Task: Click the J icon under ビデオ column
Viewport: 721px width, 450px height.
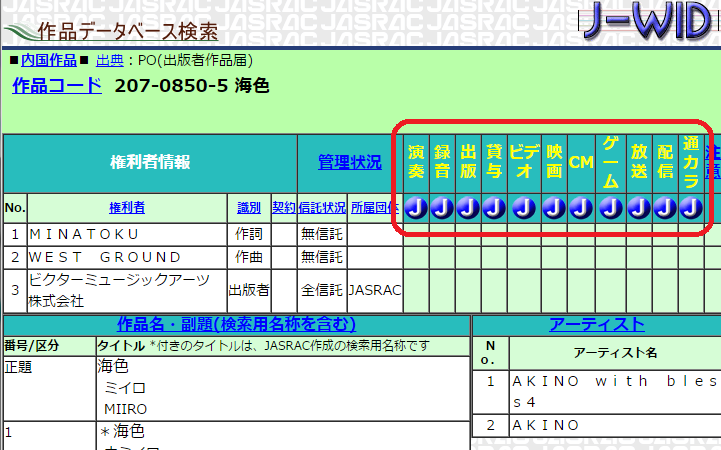Action: 524,208
